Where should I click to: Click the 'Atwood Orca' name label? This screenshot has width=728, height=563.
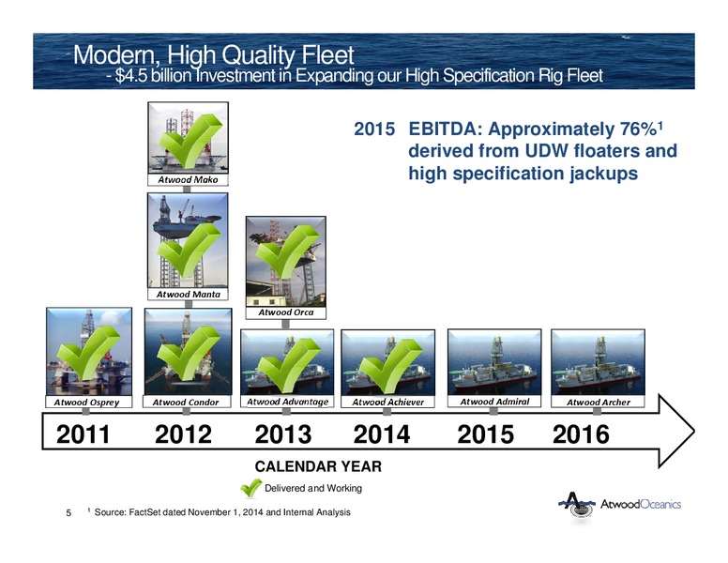(x=286, y=312)
